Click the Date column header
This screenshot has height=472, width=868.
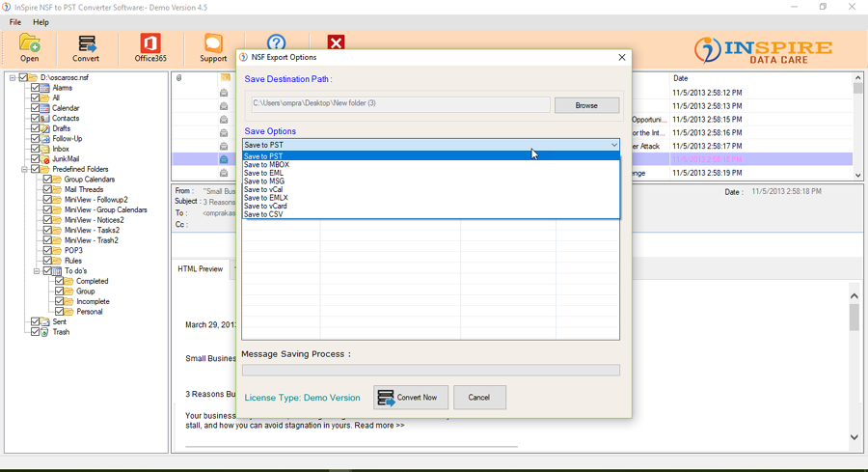tap(680, 78)
